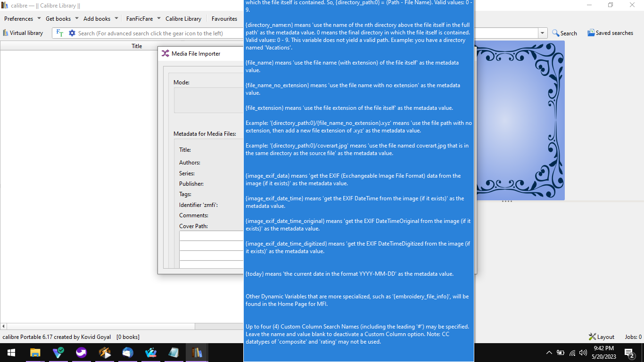Click the tooltip line starting '{today} means'
The image size is (644, 362).
click(349, 274)
